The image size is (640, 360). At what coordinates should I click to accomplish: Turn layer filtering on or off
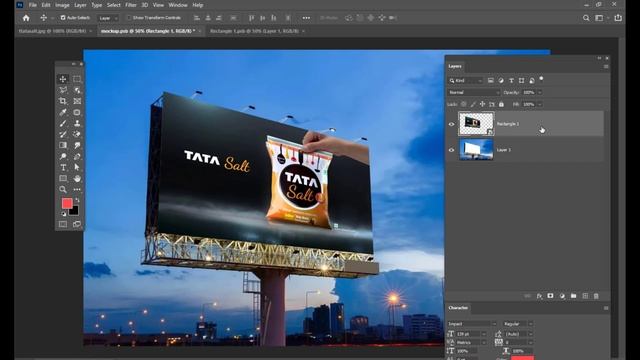point(541,78)
